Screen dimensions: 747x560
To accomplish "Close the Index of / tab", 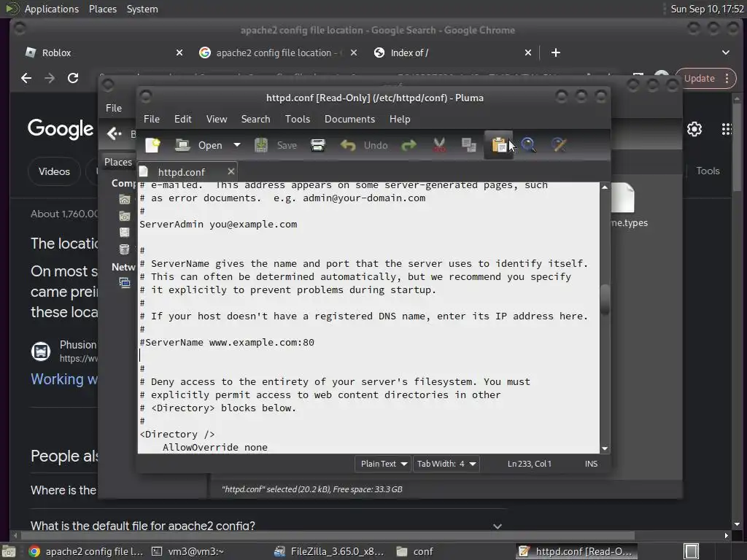I will tap(528, 52).
